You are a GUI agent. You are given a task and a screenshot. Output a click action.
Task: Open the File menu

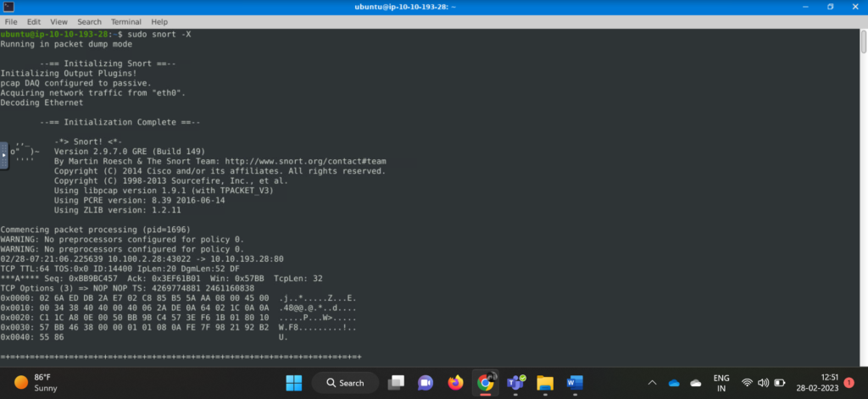coord(11,21)
